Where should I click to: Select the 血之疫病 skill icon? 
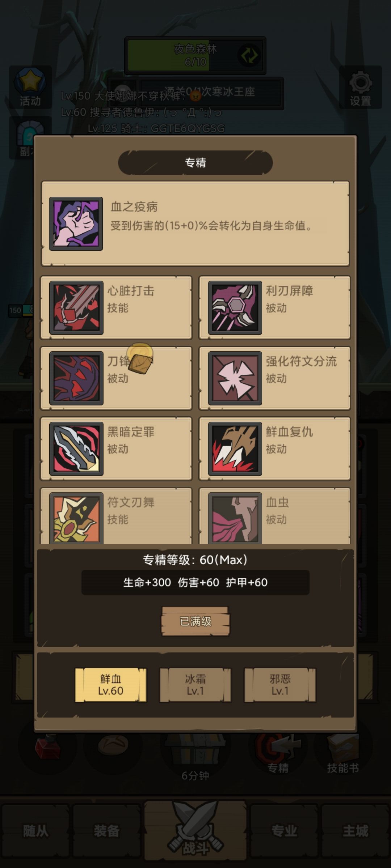[76, 224]
